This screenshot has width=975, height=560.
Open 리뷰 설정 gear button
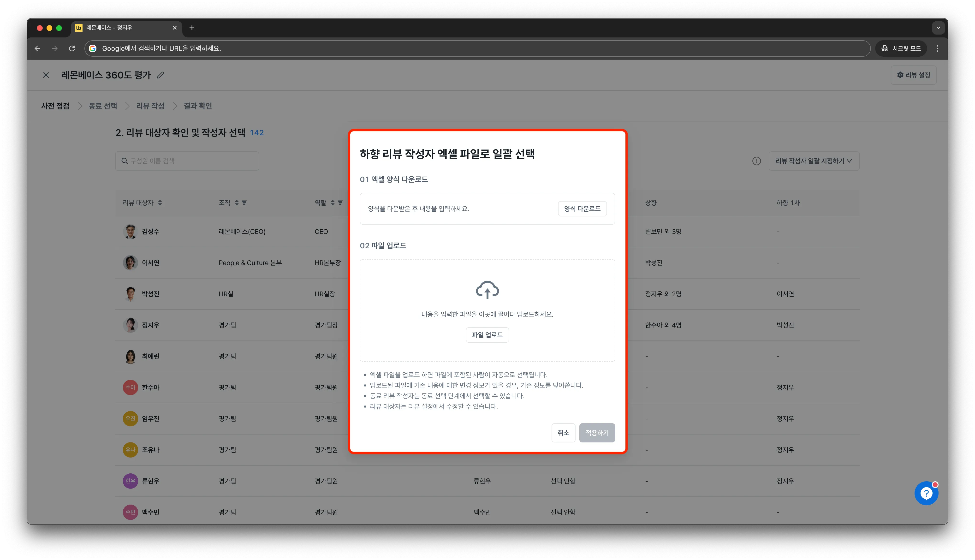tap(913, 75)
